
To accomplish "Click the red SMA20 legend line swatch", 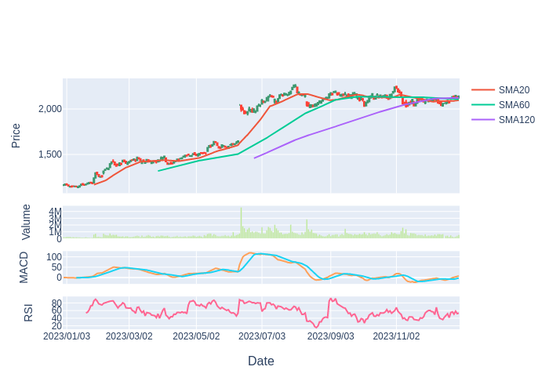I will pyautogui.click(x=483, y=90).
